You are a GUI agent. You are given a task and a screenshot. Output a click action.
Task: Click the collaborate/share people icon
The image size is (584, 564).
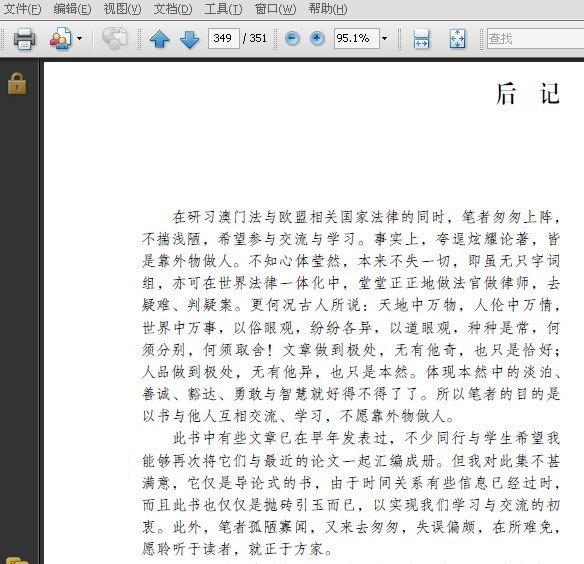click(x=61, y=38)
